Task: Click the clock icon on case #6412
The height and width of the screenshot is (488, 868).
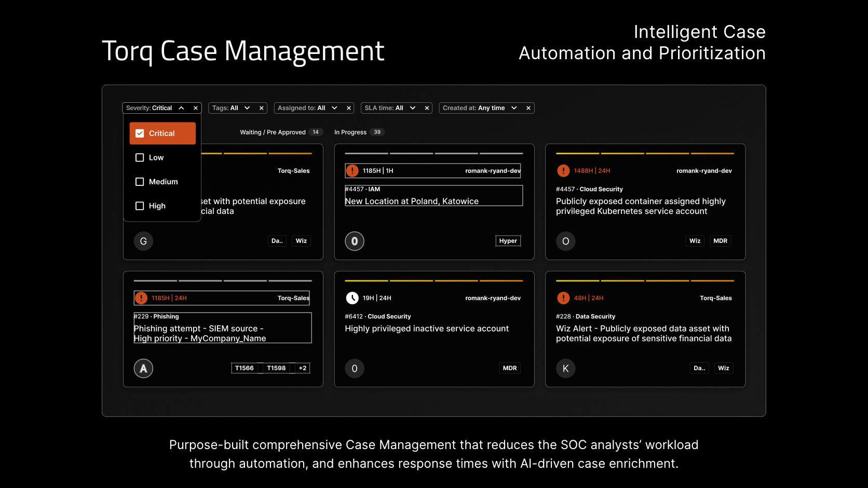Action: click(352, 297)
